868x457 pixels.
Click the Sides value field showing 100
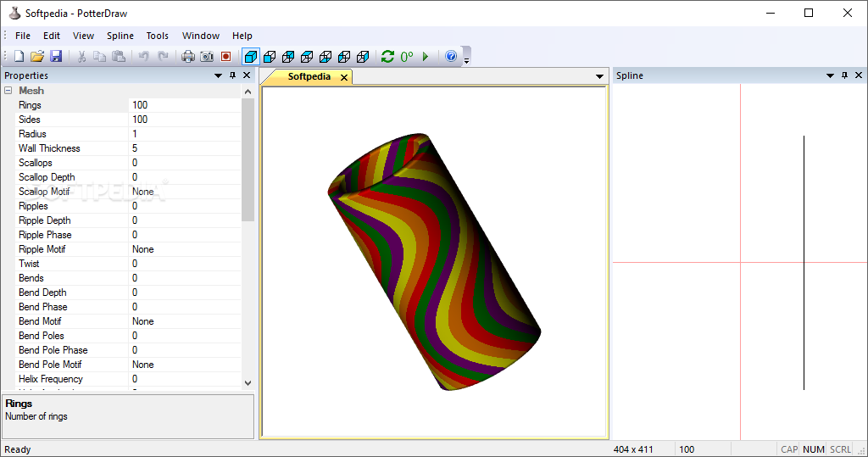[185, 120]
